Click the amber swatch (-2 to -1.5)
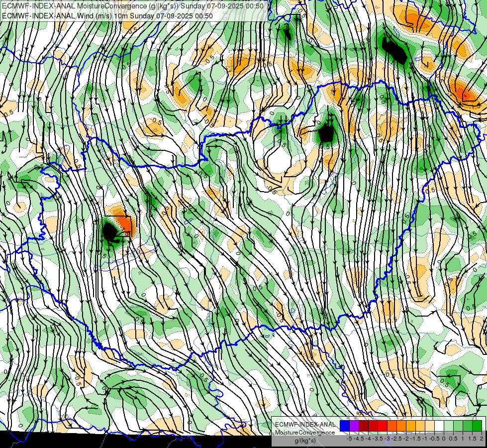 tap(411, 426)
